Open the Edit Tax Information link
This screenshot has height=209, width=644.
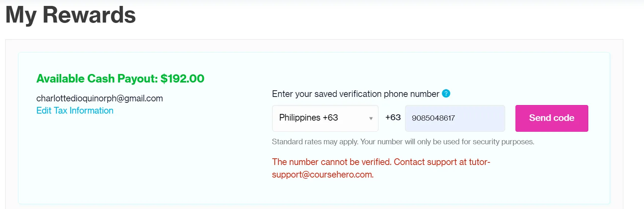75,111
